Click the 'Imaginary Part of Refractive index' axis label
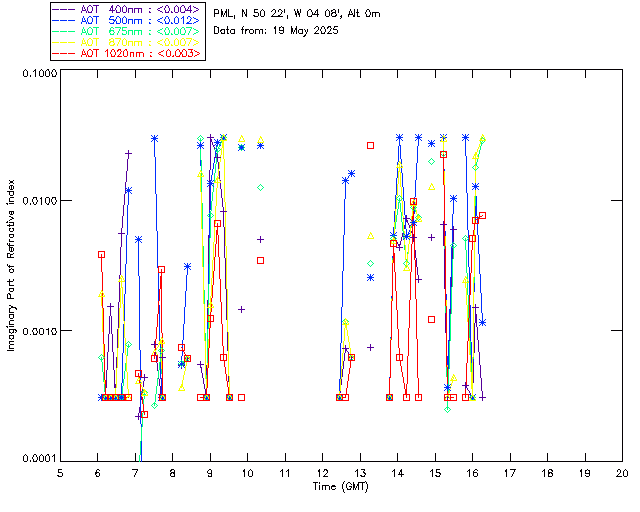Image resolution: width=640 pixels, height=512 pixels. pos(11,265)
